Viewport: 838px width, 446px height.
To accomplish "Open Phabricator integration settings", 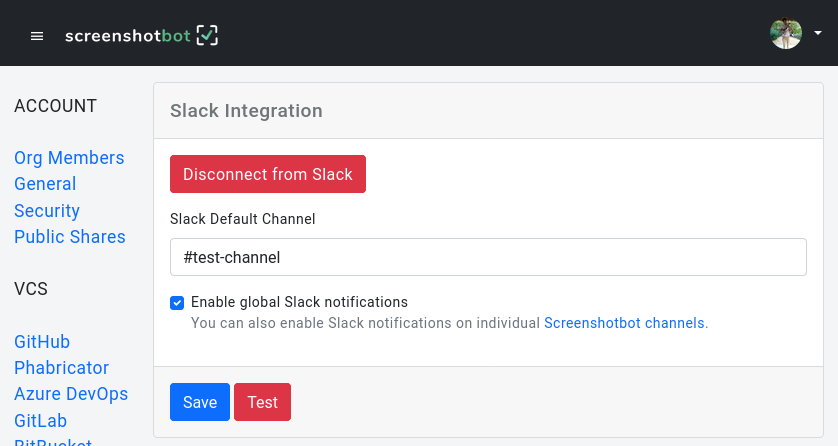I will point(61,368).
